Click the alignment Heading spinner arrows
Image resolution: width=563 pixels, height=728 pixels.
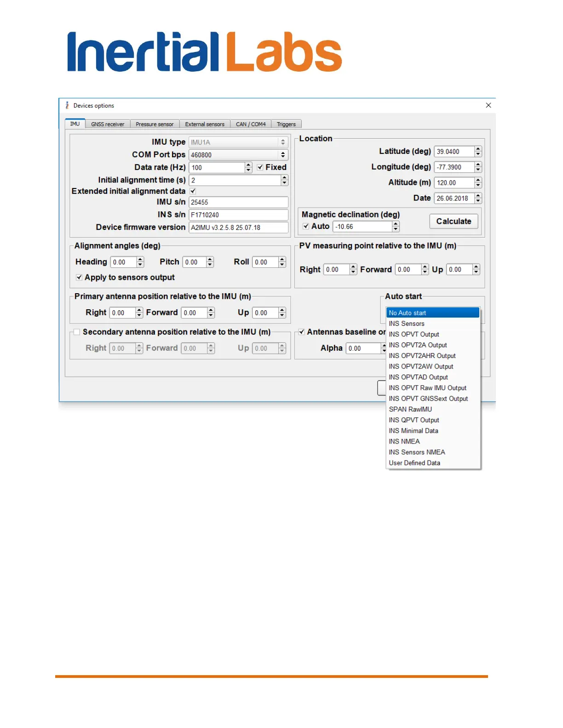pos(140,262)
